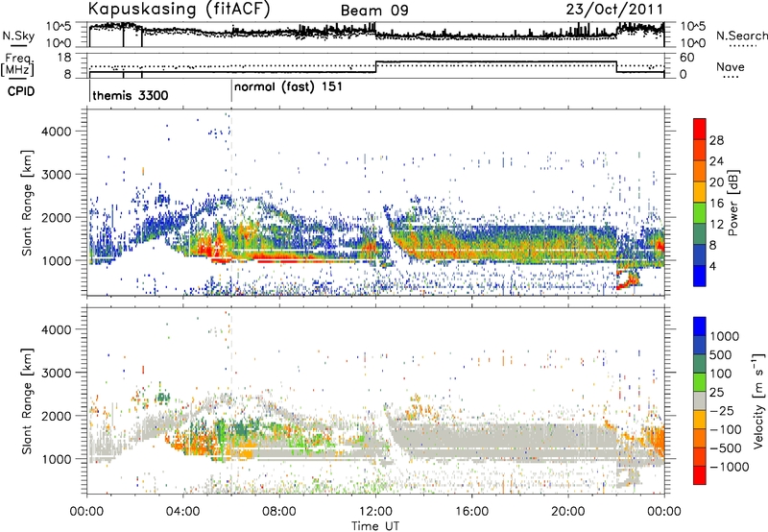
Task: Click the 3000 km tick on Velocity panel
Action: pyautogui.click(x=58, y=373)
